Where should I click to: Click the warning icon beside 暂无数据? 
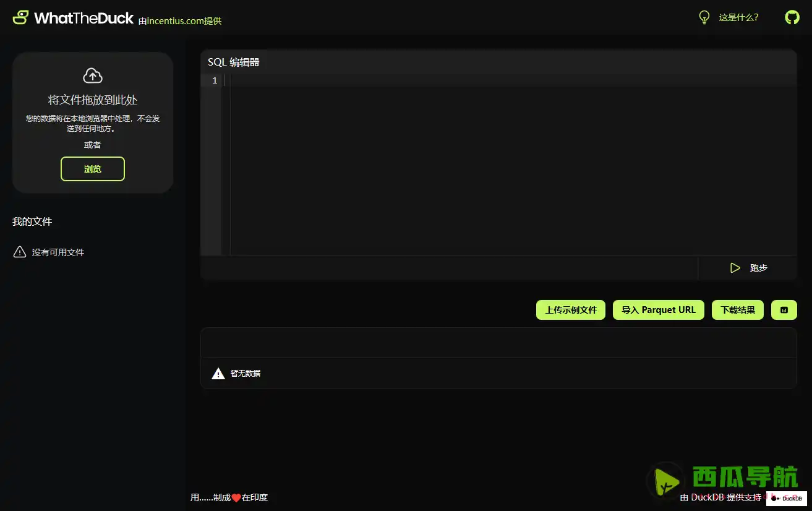218,374
